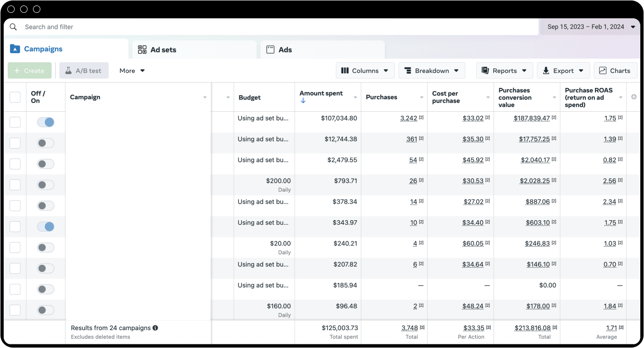The width and height of the screenshot is (644, 348).
Task: Open the 3,242 purchases link
Action: (409, 118)
